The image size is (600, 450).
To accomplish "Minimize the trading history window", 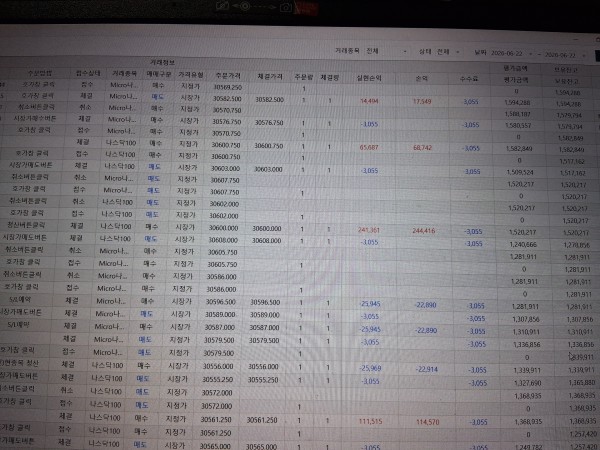I will (x=576, y=40).
